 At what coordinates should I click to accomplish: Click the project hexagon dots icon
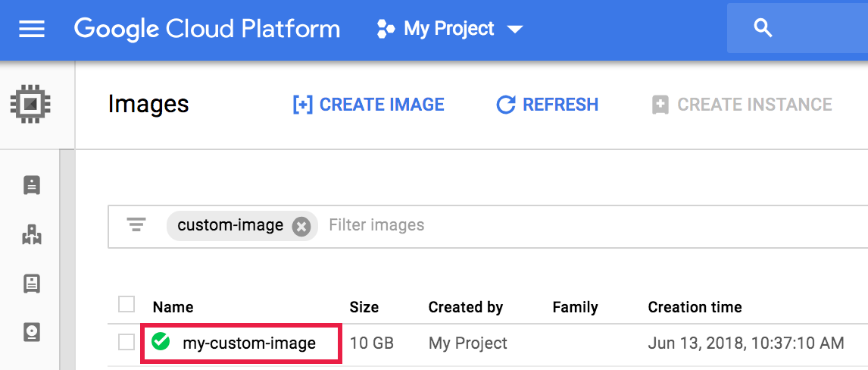386,30
